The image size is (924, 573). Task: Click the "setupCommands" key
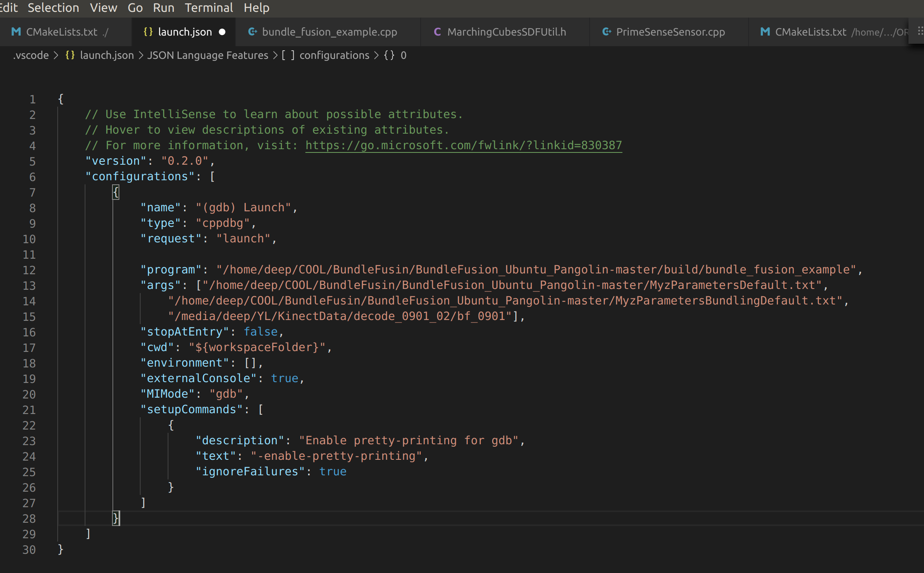(192, 410)
